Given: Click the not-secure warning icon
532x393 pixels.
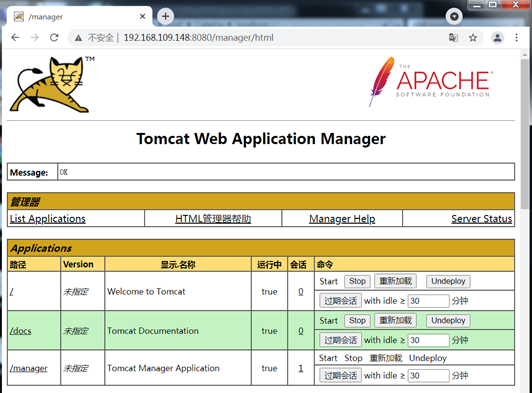Looking at the screenshot, I should (x=78, y=38).
